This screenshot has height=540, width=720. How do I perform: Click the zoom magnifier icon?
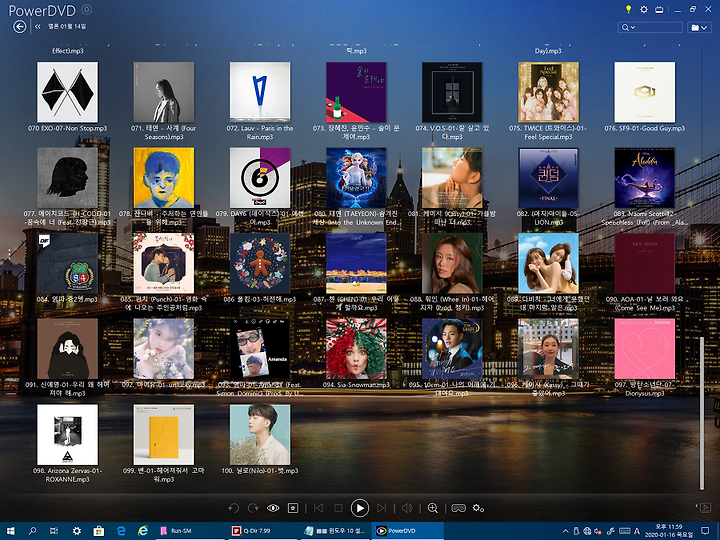click(433, 508)
